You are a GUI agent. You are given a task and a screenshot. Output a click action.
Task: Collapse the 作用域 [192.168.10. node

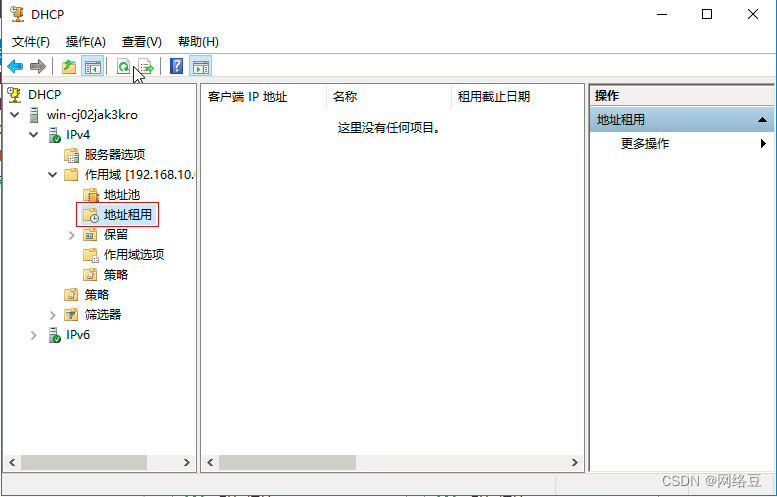53,175
